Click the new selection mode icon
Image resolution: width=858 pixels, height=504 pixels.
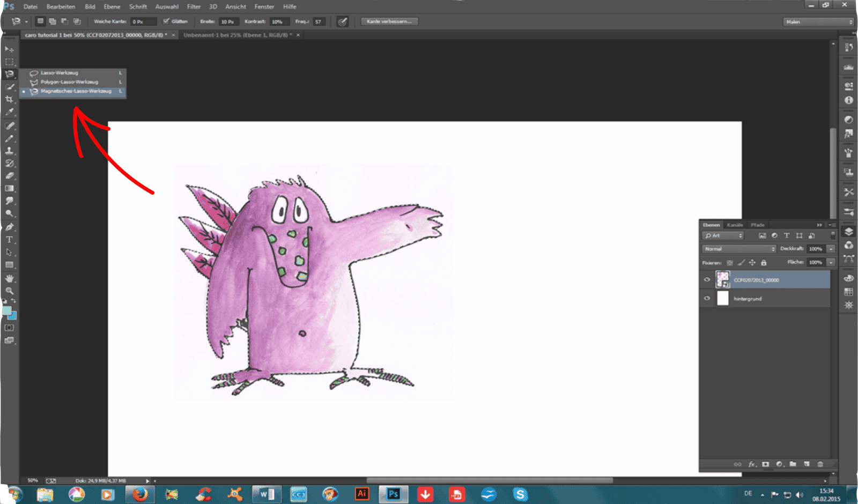(x=40, y=21)
